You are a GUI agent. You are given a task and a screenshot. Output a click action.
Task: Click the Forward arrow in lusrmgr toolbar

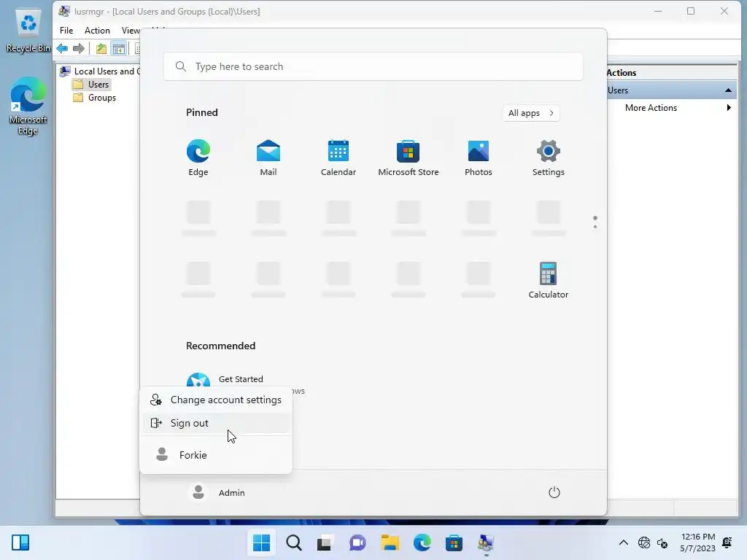point(79,49)
